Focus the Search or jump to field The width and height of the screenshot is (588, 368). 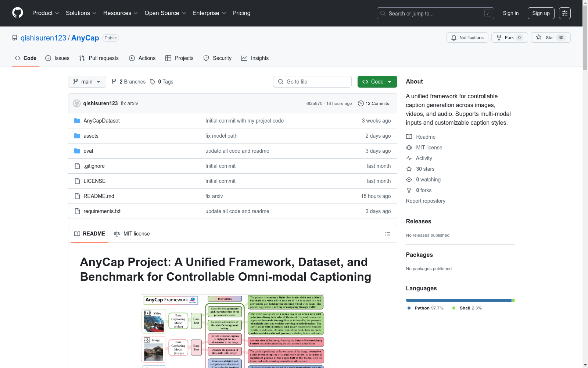[435, 13]
